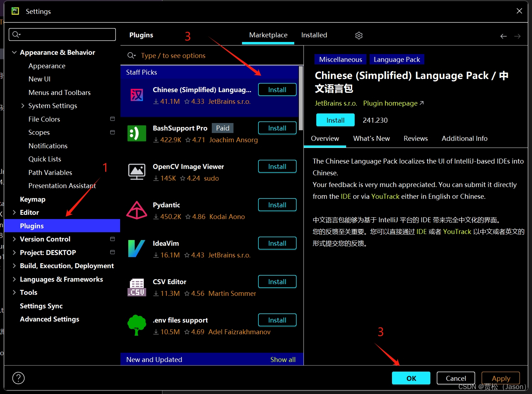532x394 pixels.
Task: Expand Project: DESKTOP section
Action: (x=14, y=252)
